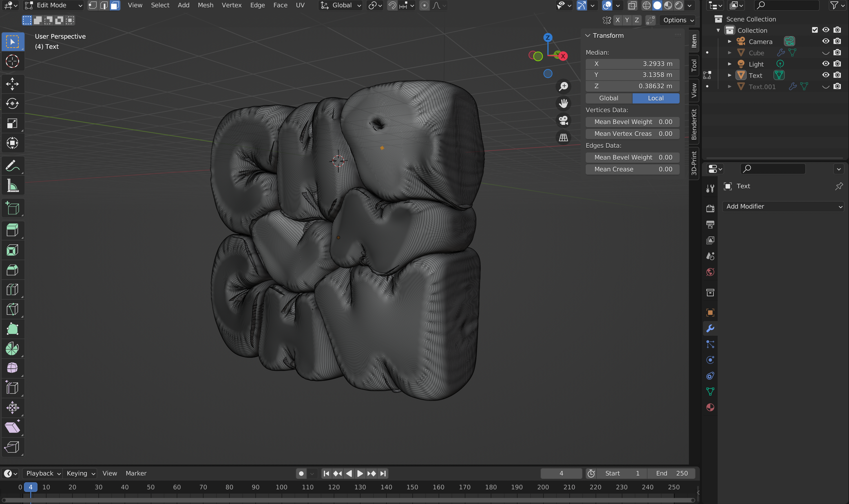This screenshot has width=849, height=504.
Task: Choose the Inset Faces tool
Action: [x=13, y=250]
